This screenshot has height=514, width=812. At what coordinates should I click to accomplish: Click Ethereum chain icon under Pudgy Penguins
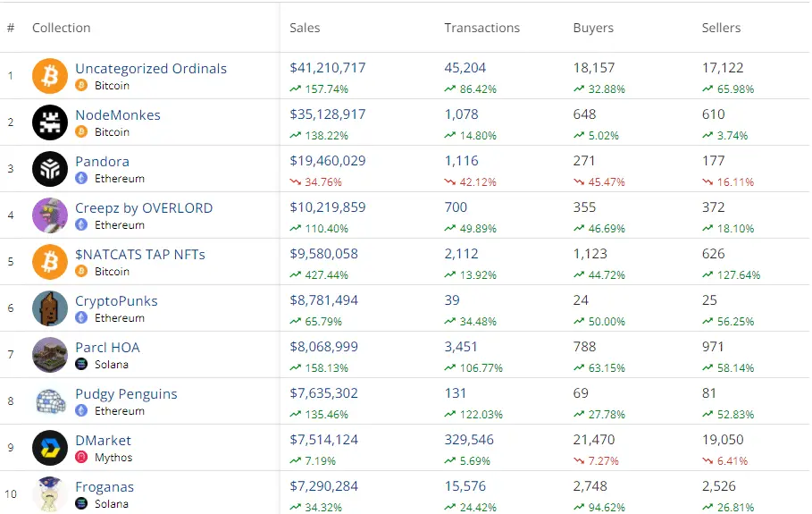[81, 410]
